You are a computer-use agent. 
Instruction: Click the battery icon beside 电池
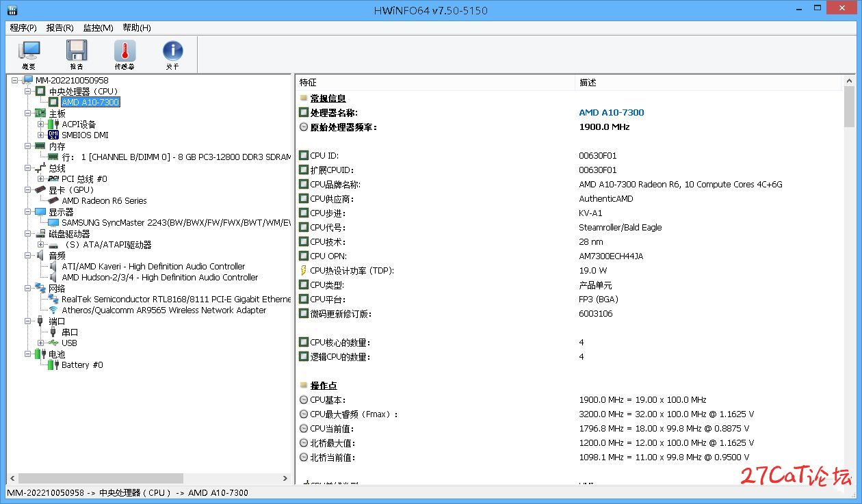[x=41, y=354]
